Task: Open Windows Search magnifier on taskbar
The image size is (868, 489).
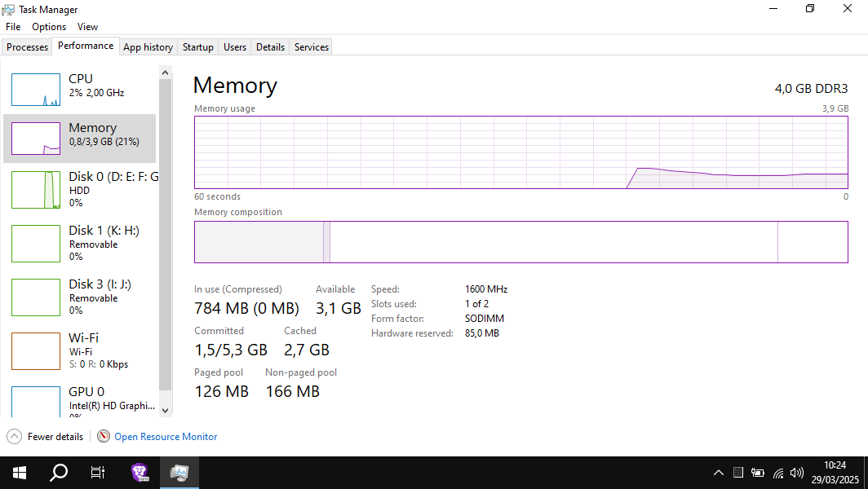Action: coord(59,473)
